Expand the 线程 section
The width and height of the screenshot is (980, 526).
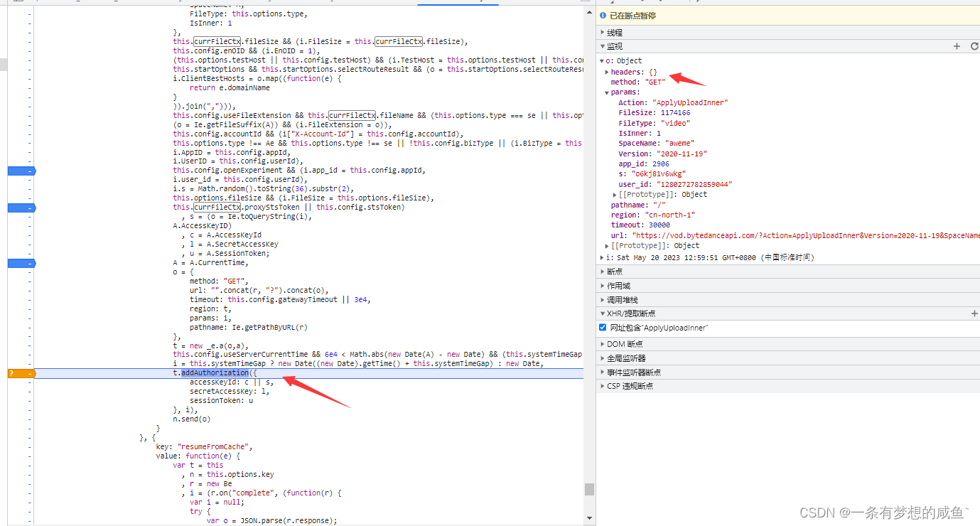603,33
